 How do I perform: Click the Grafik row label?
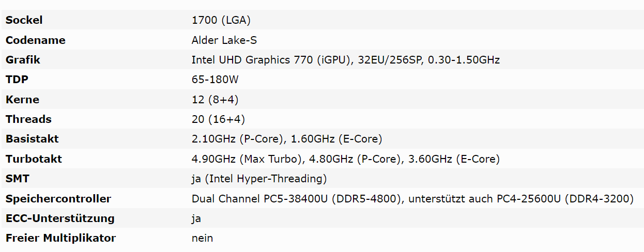coord(23,60)
